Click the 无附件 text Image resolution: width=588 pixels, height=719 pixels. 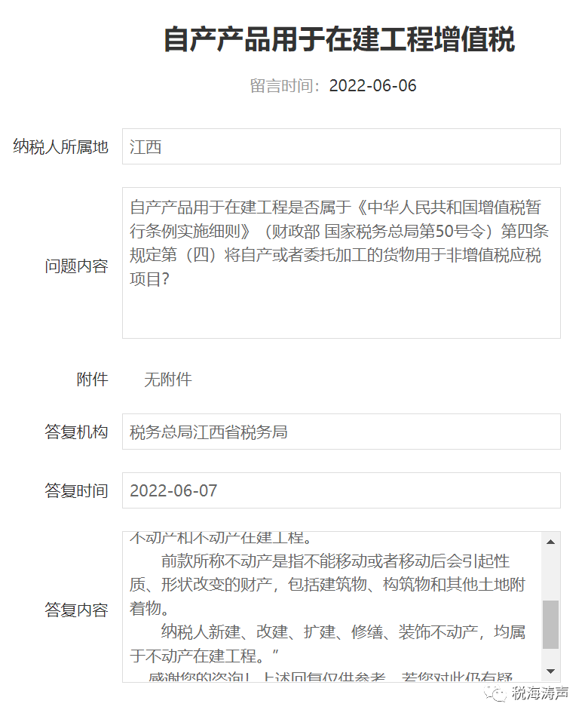[168, 379]
